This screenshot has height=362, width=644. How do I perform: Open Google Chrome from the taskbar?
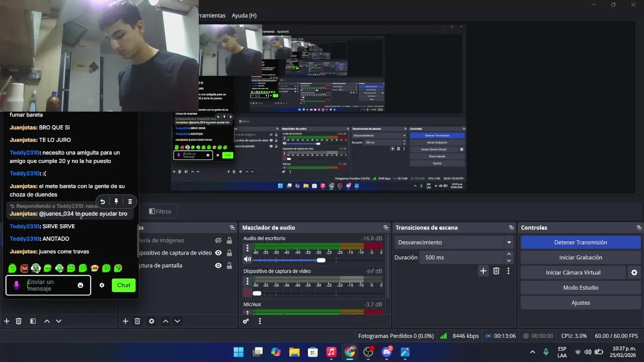[x=350, y=352]
